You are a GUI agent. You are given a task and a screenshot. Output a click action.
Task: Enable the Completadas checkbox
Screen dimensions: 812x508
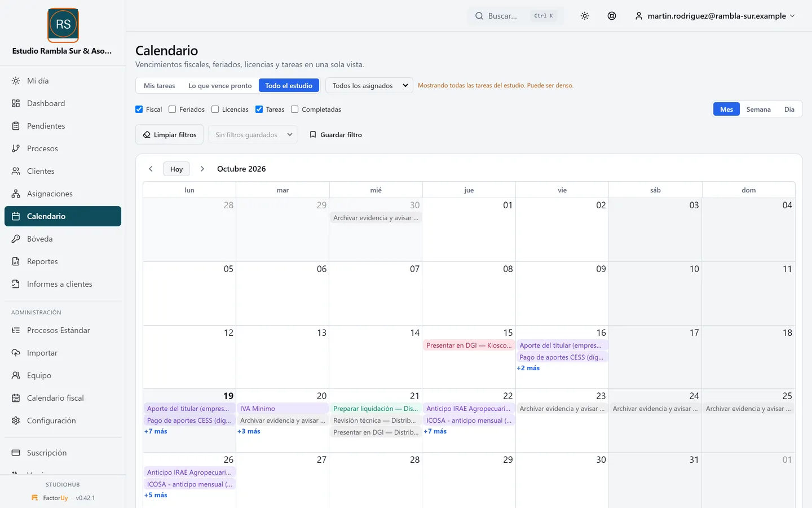[x=295, y=110]
